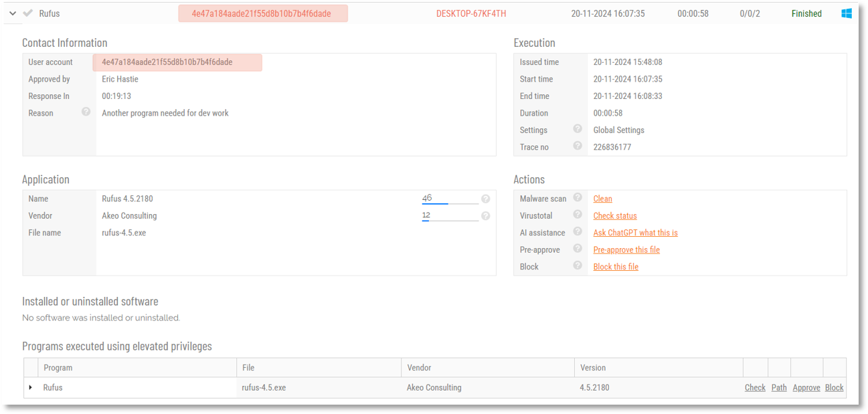
Task: Click help icon beside the Name bar value 46
Action: [x=485, y=199]
